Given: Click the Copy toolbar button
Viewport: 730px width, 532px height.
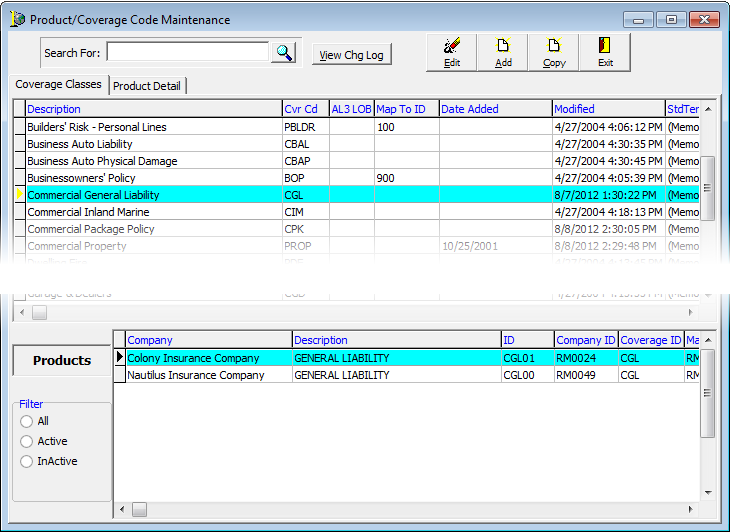Looking at the screenshot, I should click(554, 53).
